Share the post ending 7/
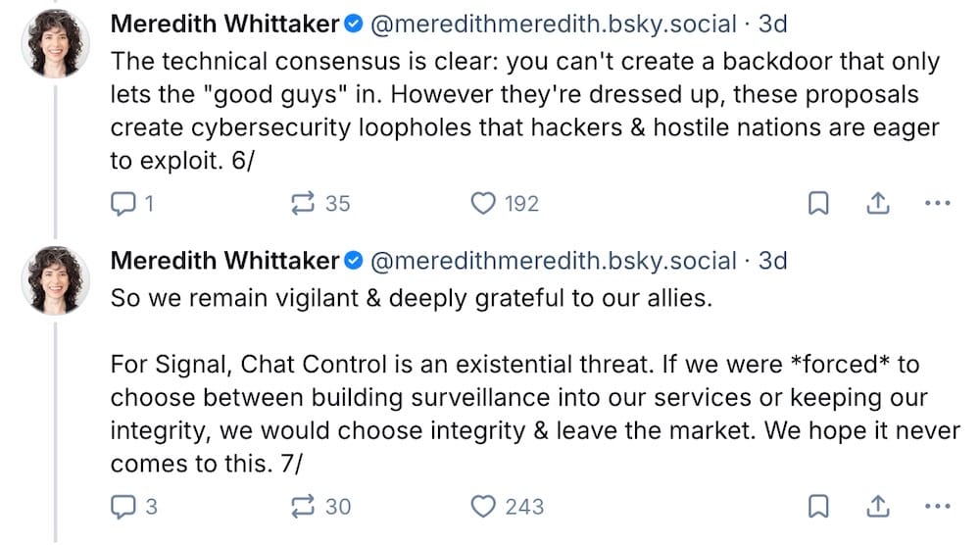 pos(878,507)
